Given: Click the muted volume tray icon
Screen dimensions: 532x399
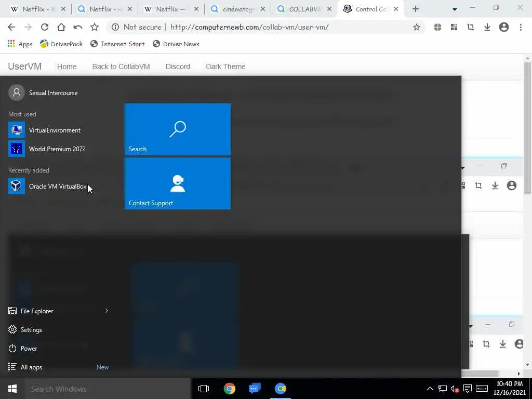Looking at the screenshot, I should tap(455, 389).
